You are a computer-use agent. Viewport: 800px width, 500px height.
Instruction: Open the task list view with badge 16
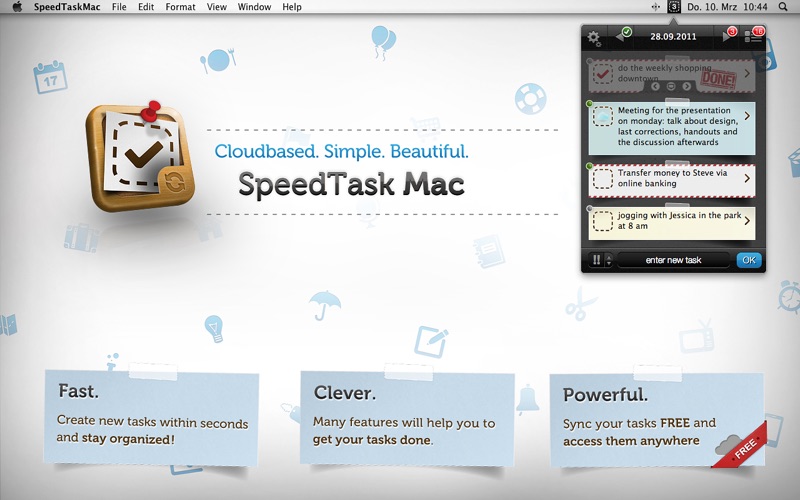[x=754, y=35]
